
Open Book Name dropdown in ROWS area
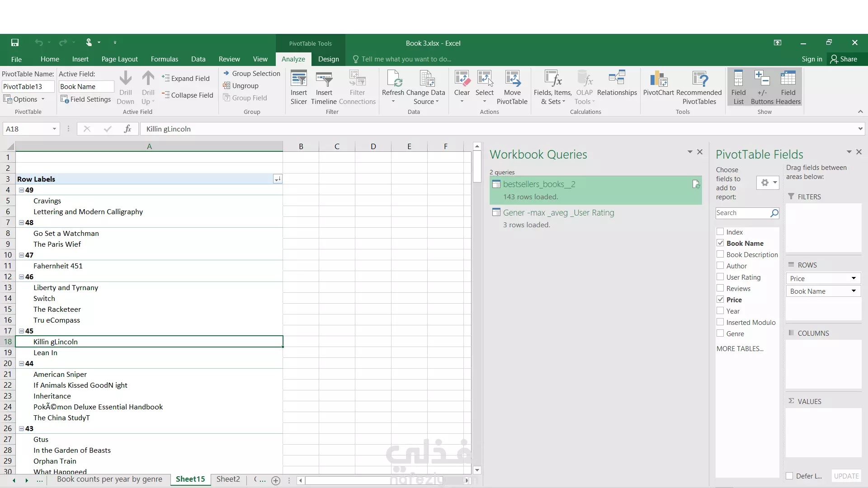854,291
